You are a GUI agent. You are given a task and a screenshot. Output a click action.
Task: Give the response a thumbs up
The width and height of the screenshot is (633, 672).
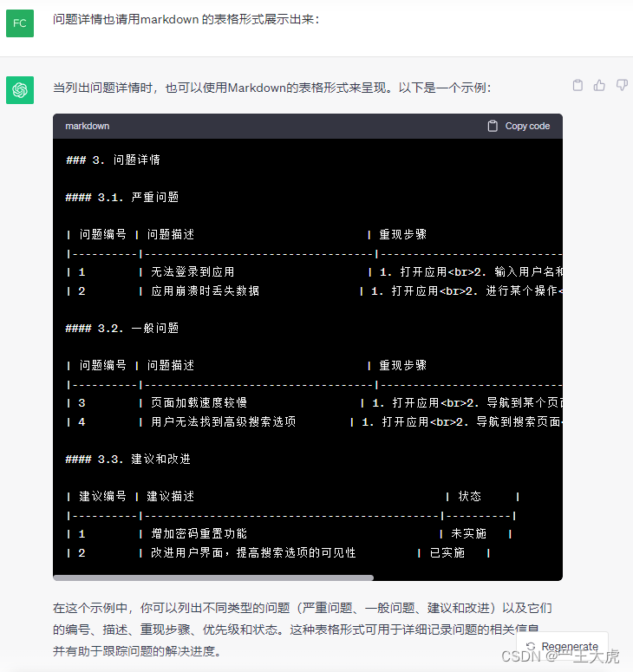[x=599, y=85]
